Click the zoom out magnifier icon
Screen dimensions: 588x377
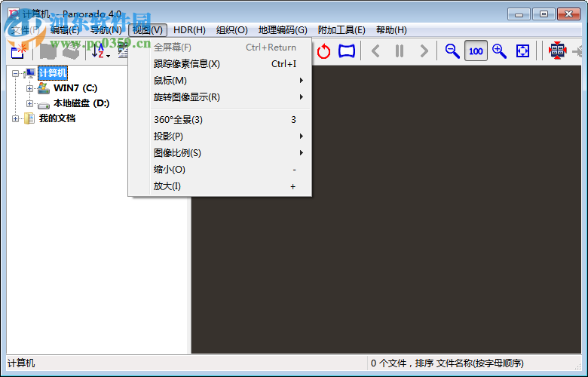point(452,51)
